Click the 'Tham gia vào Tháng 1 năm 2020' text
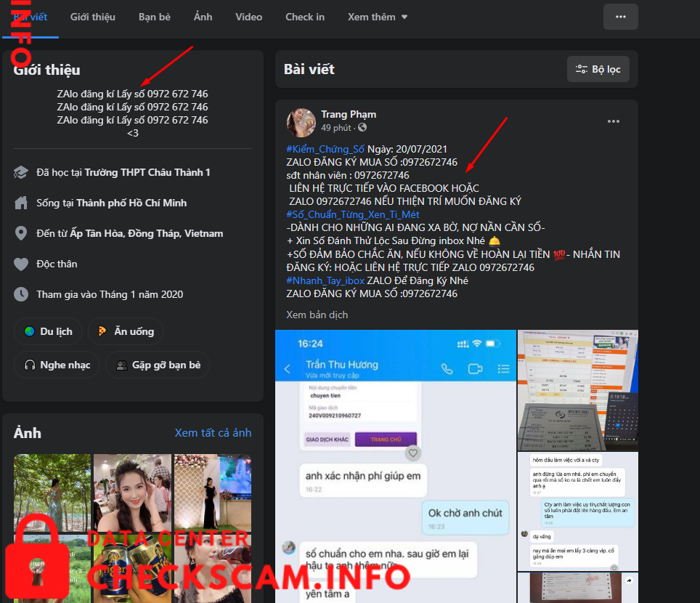Screen dimensions: 700x603 110,294
